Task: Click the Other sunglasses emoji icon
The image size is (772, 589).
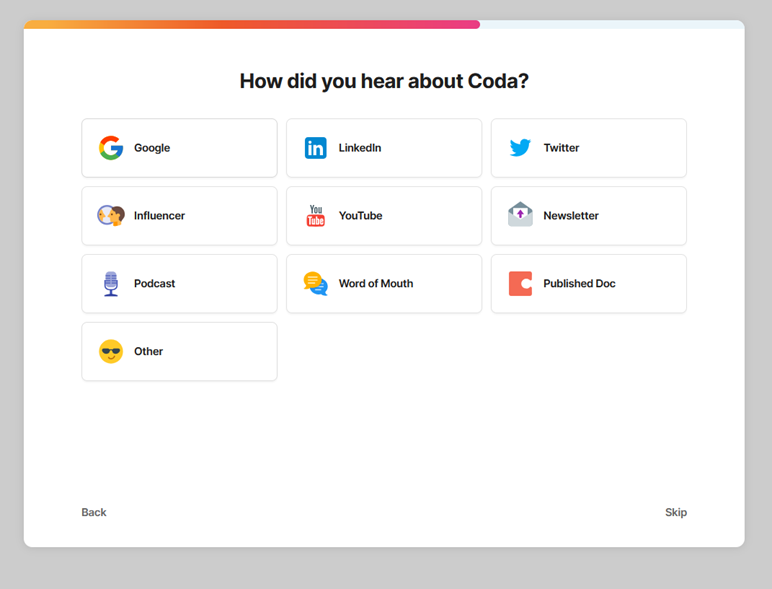Action: coord(111,352)
